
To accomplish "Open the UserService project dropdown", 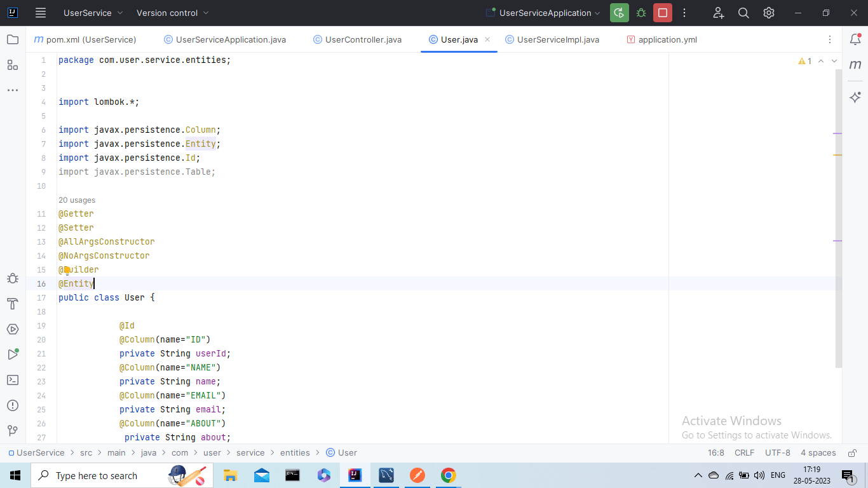I will pos(89,13).
